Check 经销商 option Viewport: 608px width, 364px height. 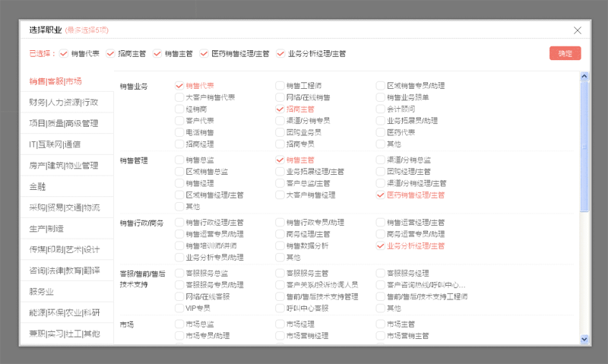click(179, 109)
